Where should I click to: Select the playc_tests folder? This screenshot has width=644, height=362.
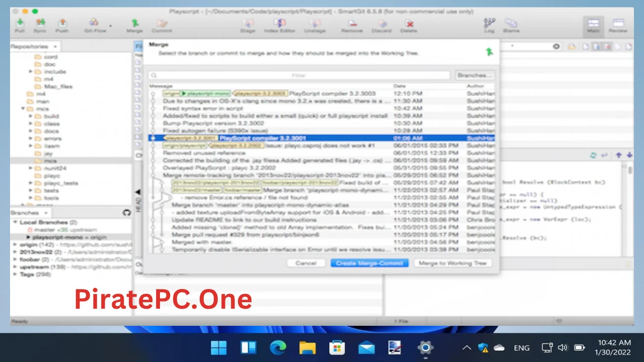click(56, 184)
